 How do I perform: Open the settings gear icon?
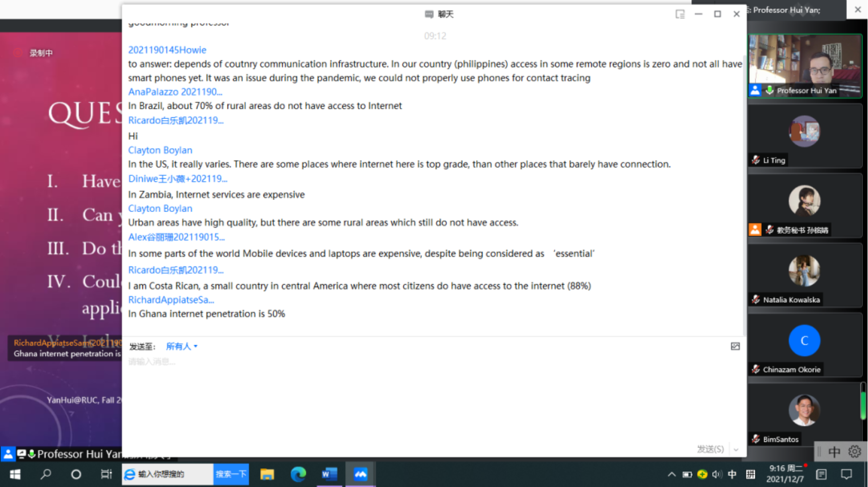click(x=854, y=451)
